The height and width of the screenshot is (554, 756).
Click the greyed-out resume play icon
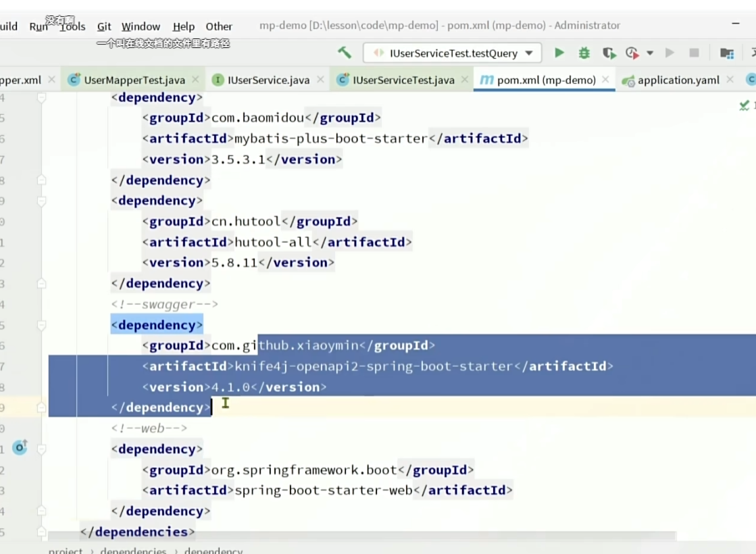[x=670, y=53]
